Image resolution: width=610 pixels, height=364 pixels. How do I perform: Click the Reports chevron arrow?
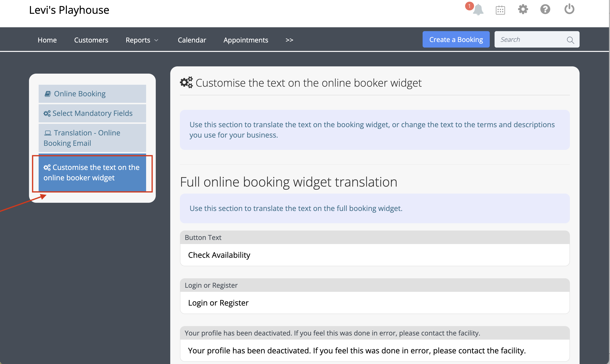[x=156, y=40]
